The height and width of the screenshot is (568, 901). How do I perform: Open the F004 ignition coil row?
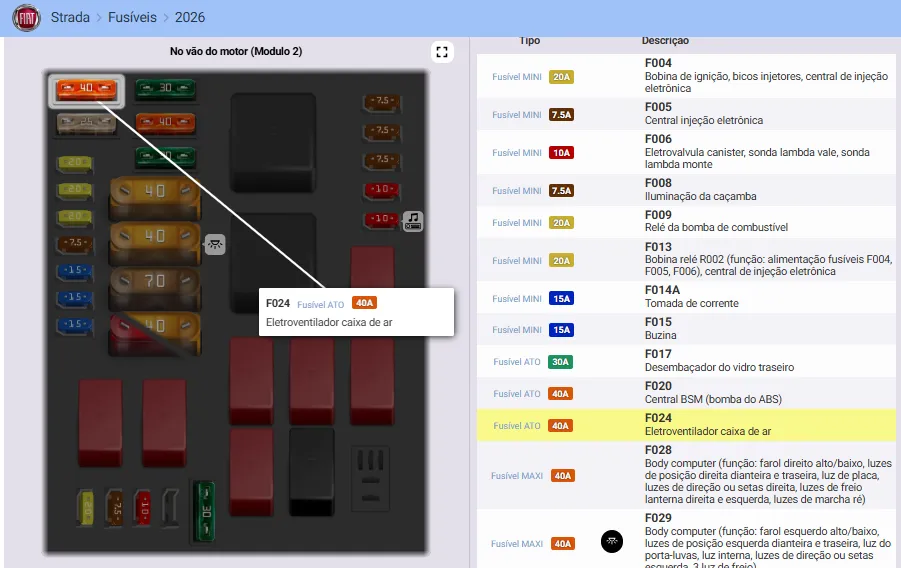[x=686, y=76]
